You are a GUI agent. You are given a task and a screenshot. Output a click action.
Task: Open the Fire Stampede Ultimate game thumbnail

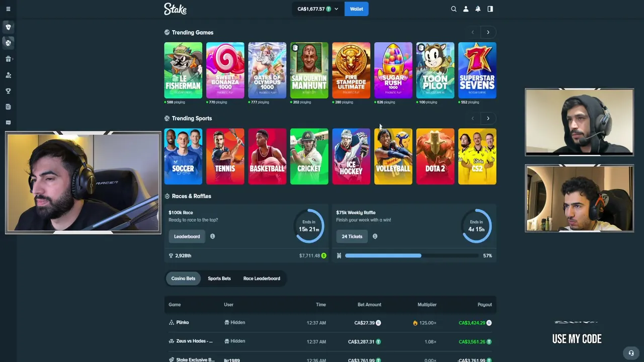coord(351,70)
